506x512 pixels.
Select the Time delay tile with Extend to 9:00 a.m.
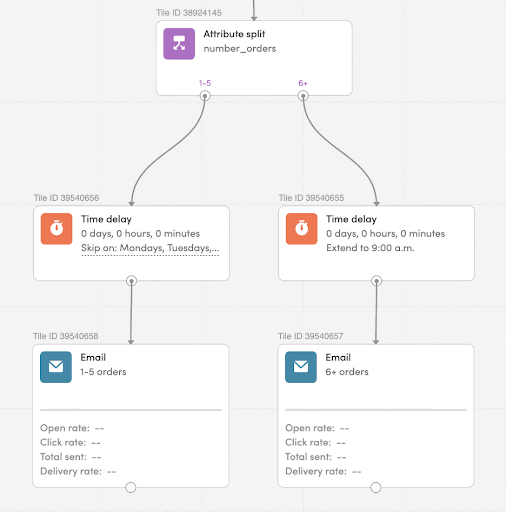point(376,243)
